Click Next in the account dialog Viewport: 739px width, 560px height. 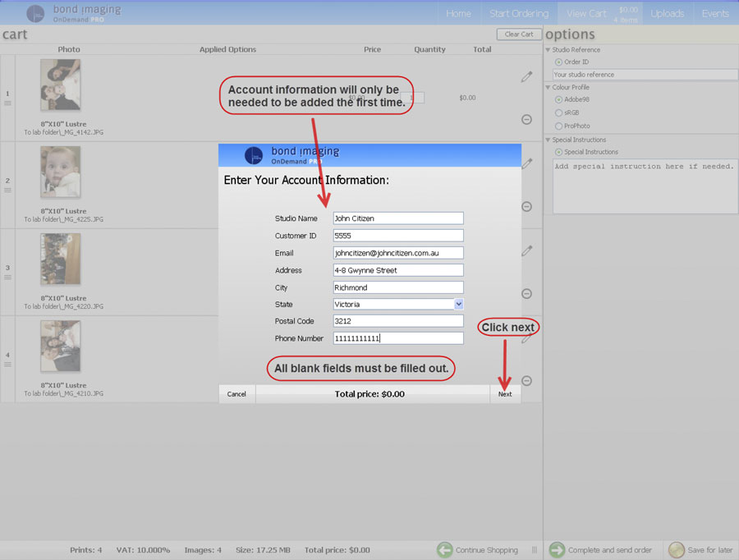[504, 394]
